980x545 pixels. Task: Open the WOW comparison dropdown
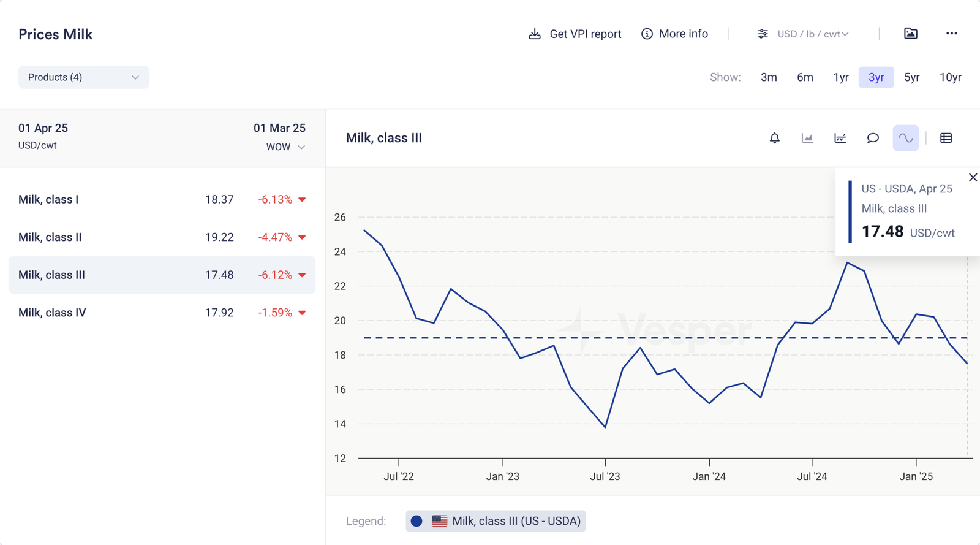pyautogui.click(x=285, y=147)
